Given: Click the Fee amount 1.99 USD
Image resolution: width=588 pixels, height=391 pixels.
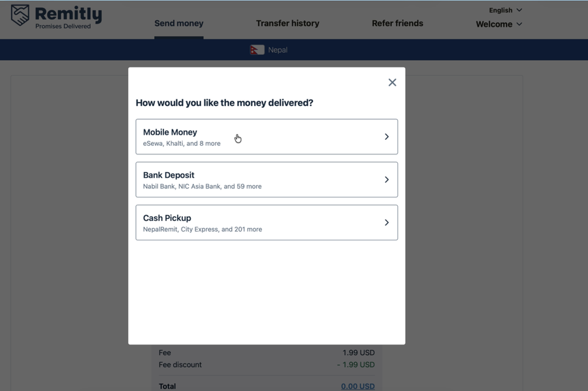Looking at the screenshot, I should tap(359, 352).
